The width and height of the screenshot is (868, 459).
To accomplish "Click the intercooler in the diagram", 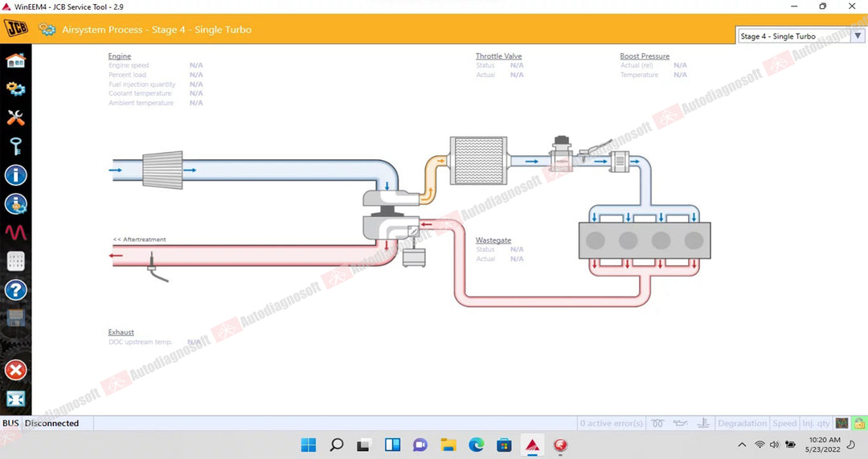I will (x=478, y=161).
